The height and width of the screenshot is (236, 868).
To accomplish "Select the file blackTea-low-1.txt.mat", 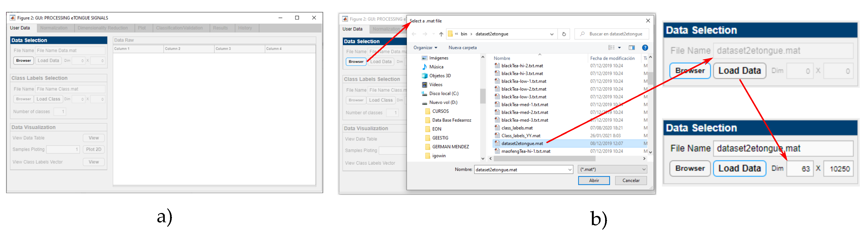I will (x=524, y=81).
